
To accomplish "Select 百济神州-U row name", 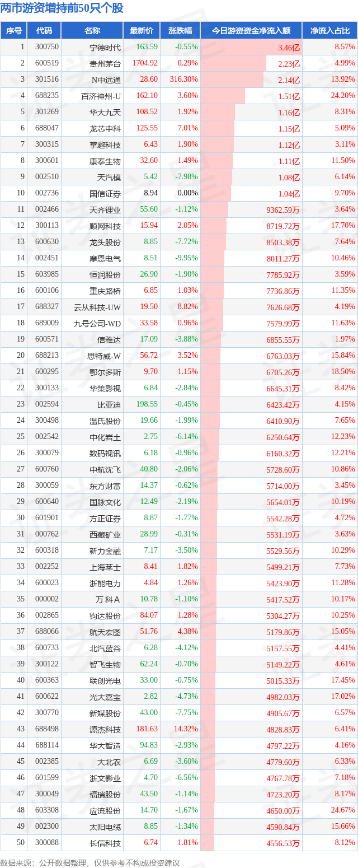I will [x=101, y=96].
